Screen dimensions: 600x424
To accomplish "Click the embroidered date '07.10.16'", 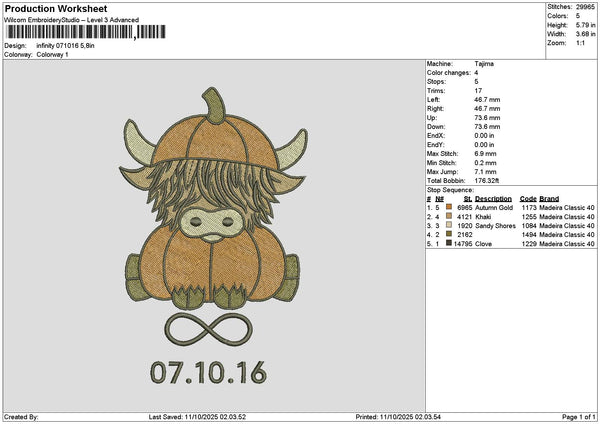I will pyautogui.click(x=209, y=372).
